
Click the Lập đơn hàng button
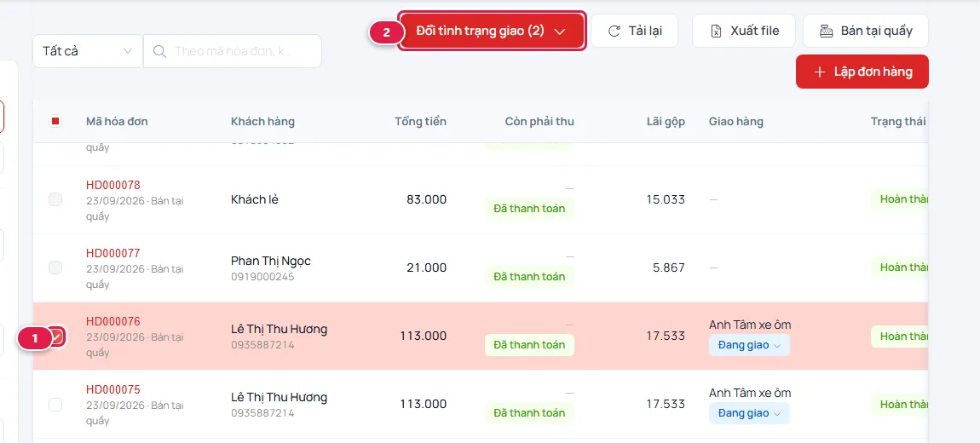click(x=862, y=72)
